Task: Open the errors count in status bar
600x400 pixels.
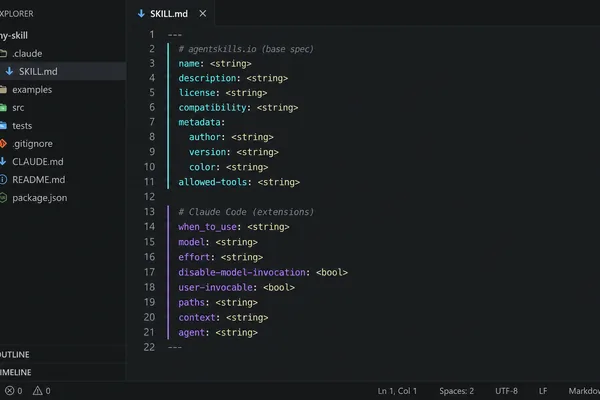Action: pos(13,391)
